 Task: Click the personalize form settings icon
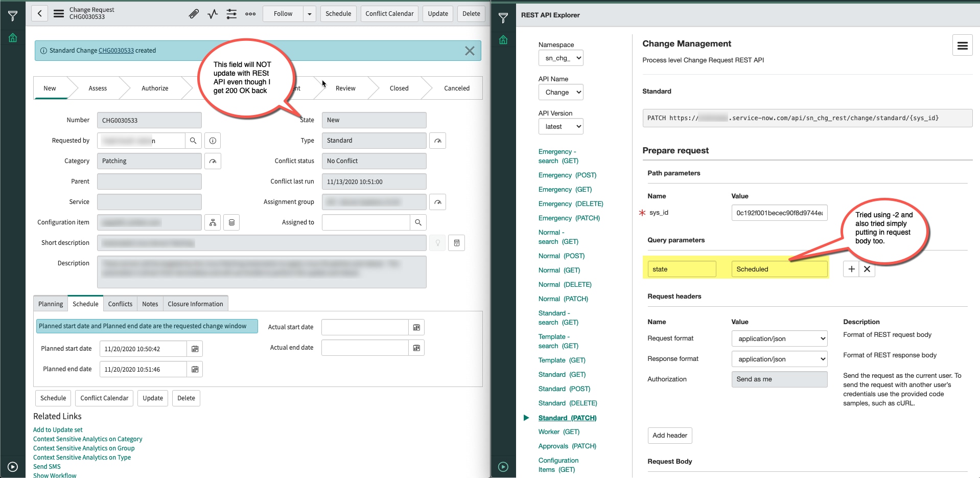pyautogui.click(x=231, y=14)
